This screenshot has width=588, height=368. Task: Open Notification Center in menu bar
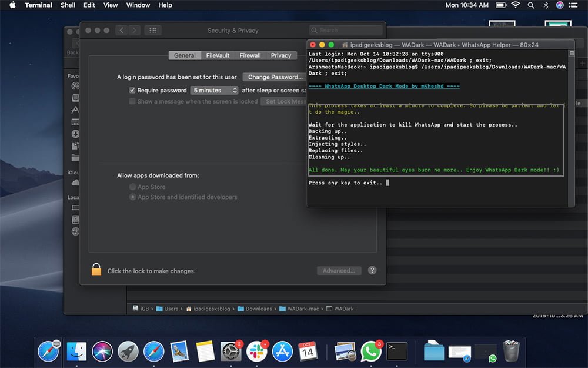(x=573, y=5)
